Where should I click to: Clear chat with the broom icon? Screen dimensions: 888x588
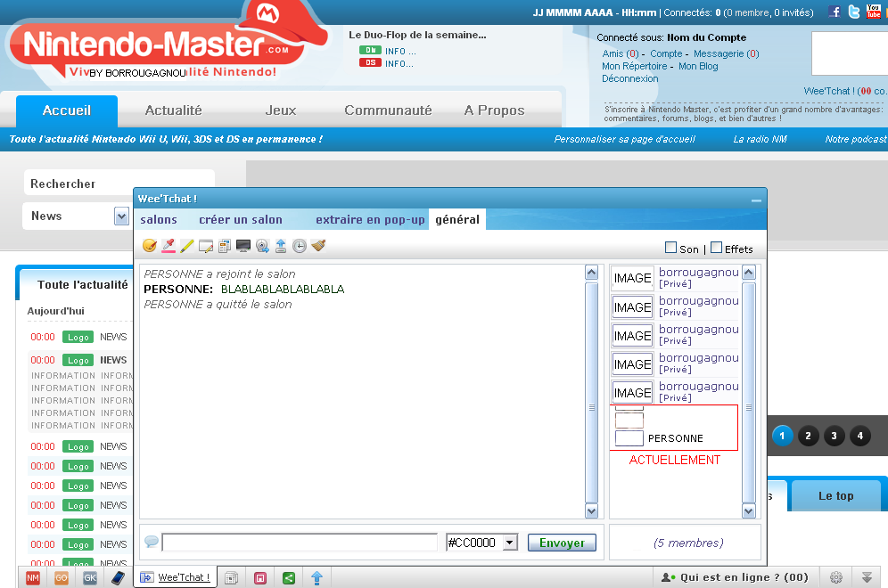point(318,246)
